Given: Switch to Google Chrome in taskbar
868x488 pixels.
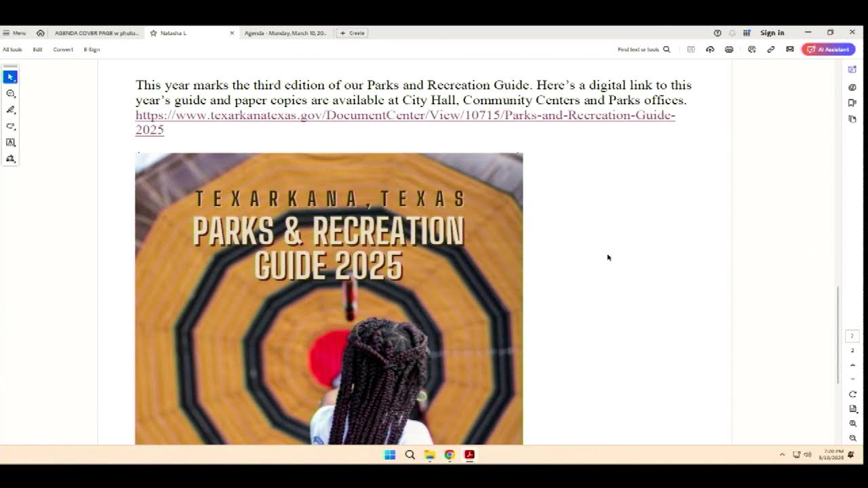Looking at the screenshot, I should 449,455.
